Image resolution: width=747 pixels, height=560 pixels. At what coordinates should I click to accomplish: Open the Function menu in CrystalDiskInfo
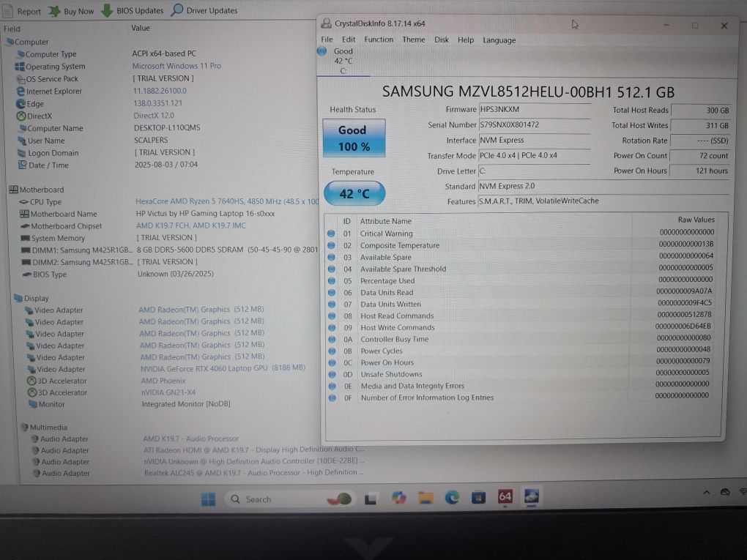(379, 40)
